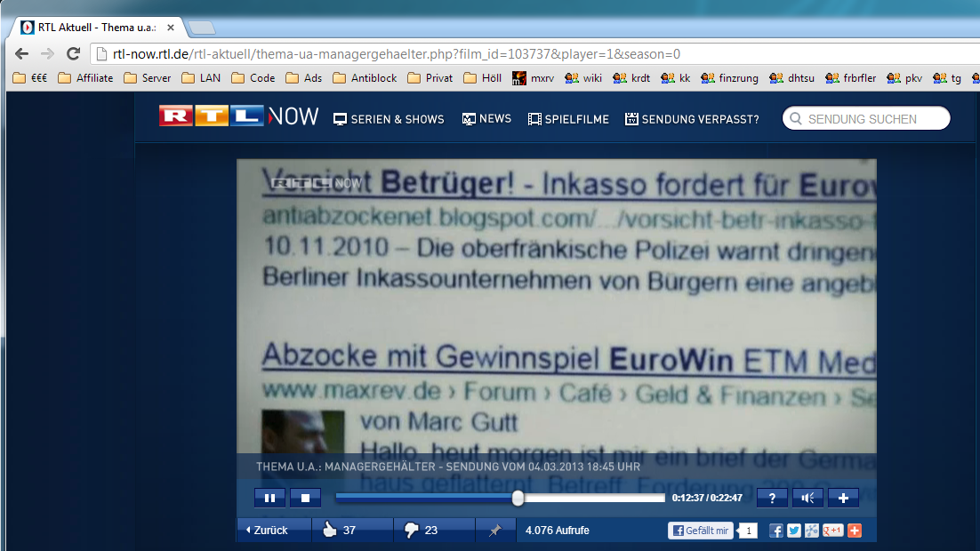Pause the video playback

click(x=269, y=499)
